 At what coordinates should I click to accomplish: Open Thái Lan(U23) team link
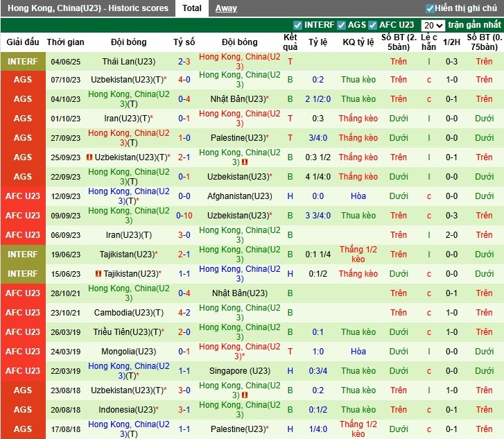(129, 61)
